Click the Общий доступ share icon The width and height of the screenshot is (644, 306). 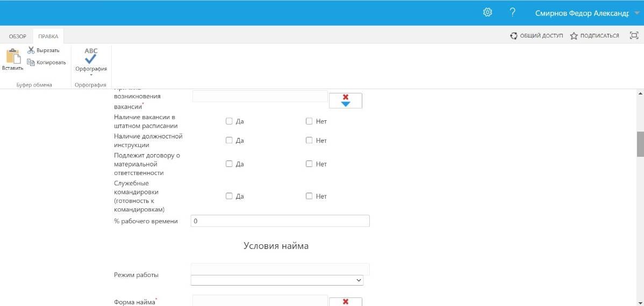(514, 36)
